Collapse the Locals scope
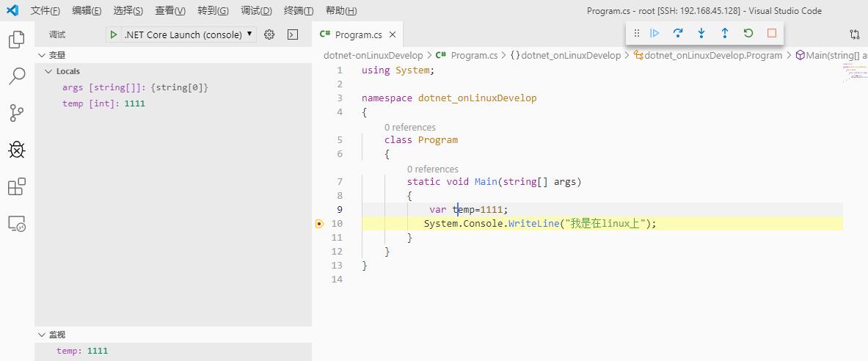 coord(48,71)
